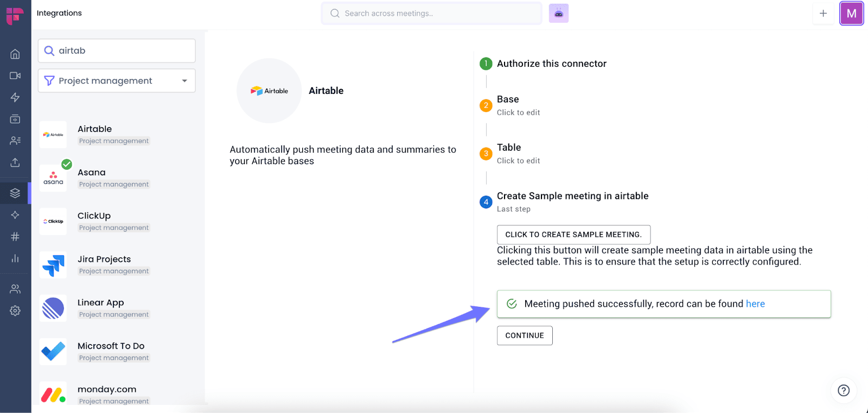The image size is (868, 413).
Task: Open the hashtag topics icon
Action: point(15,236)
